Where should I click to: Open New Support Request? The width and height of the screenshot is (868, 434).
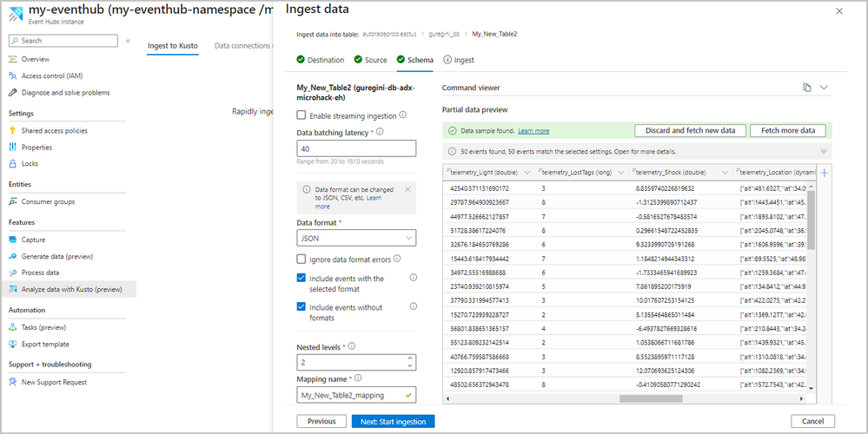54,382
